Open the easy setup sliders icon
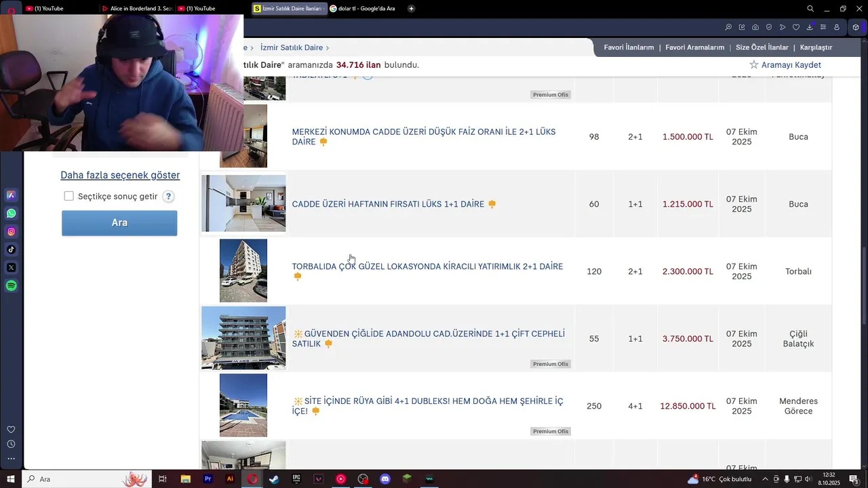The width and height of the screenshot is (868, 488). pos(823,27)
